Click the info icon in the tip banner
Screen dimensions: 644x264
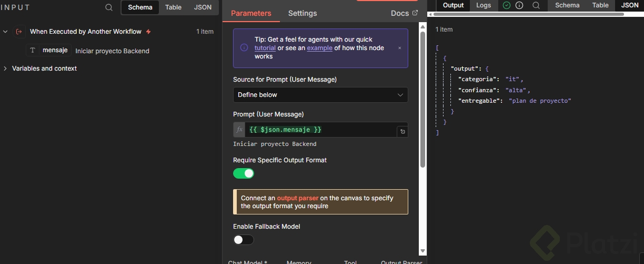(x=244, y=47)
